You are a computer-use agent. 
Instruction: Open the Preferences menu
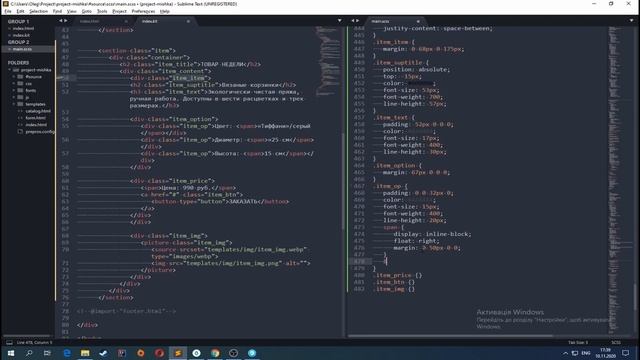tap(143, 11)
